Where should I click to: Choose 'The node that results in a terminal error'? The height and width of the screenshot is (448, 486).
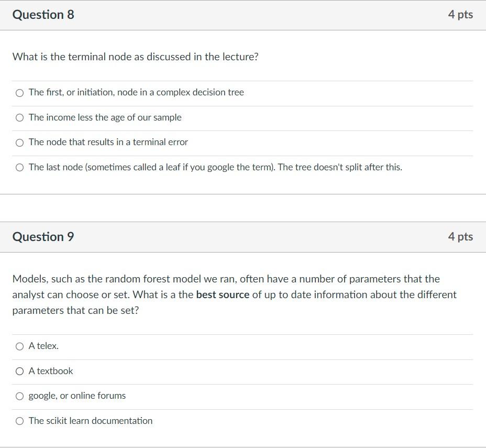tap(19, 142)
